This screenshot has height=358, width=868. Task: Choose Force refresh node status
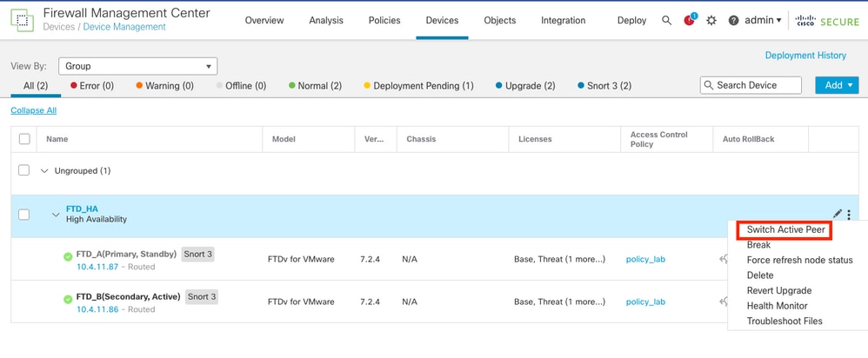click(x=799, y=260)
